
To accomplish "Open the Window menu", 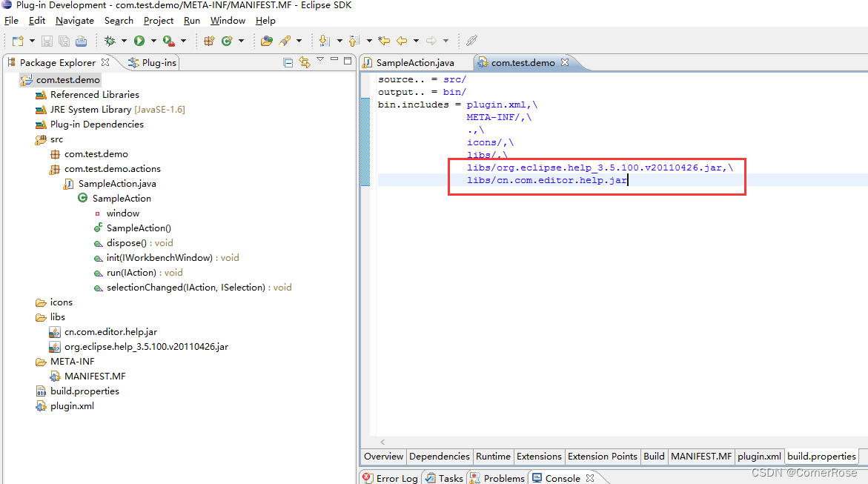I will pyautogui.click(x=228, y=21).
